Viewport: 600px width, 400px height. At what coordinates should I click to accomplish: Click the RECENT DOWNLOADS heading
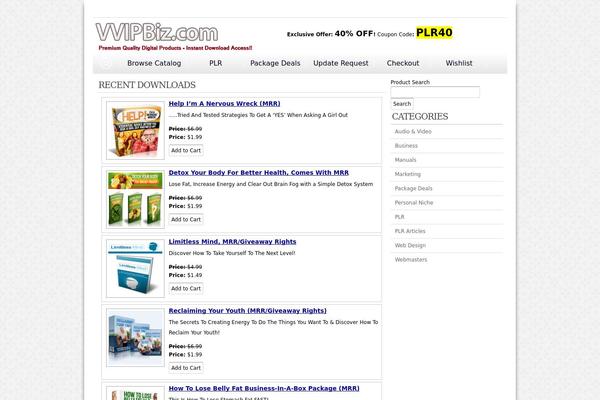tap(147, 85)
